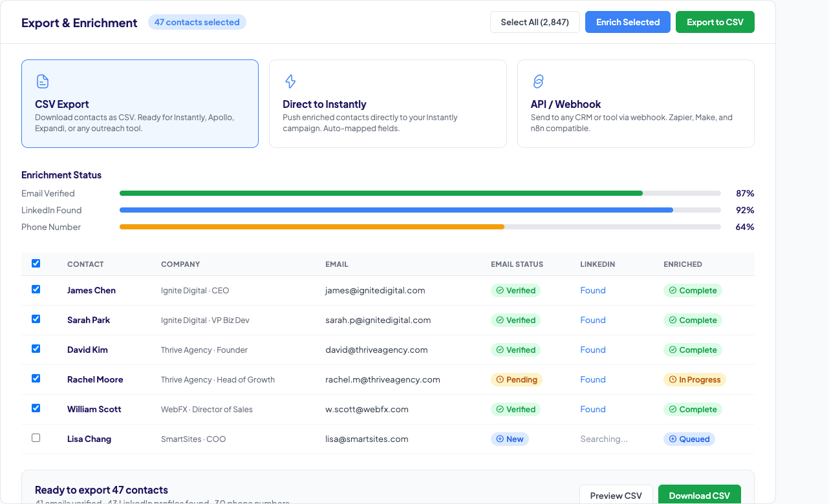Toggle the select-all checkbox in the table header
This screenshot has height=504, width=829.
36,263
